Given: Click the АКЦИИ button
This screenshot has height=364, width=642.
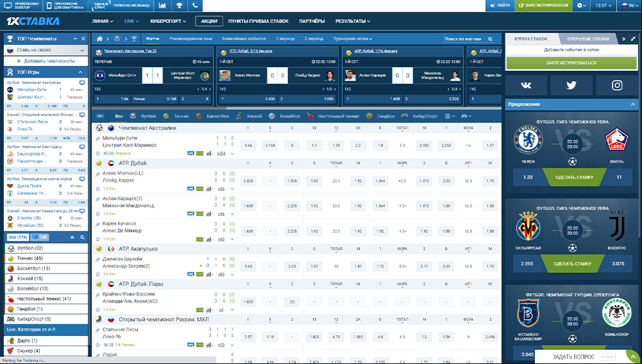Looking at the screenshot, I should (x=209, y=21).
